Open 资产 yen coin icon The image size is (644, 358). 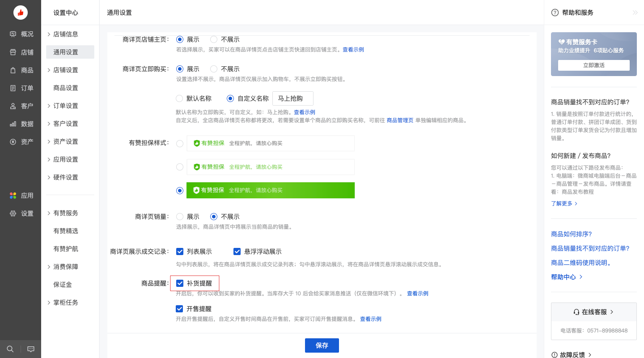(13, 141)
